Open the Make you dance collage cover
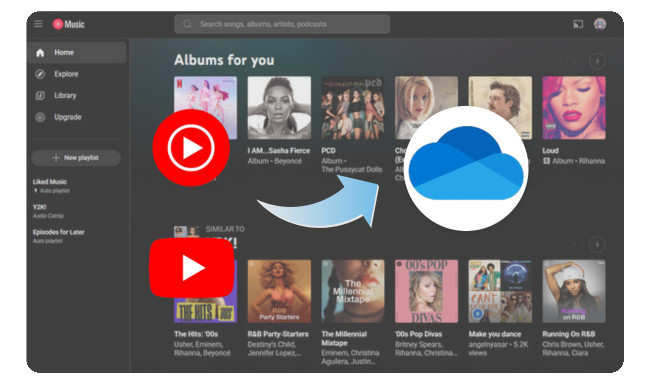Image resolution: width=650 pixels, height=384 pixels. (x=500, y=291)
